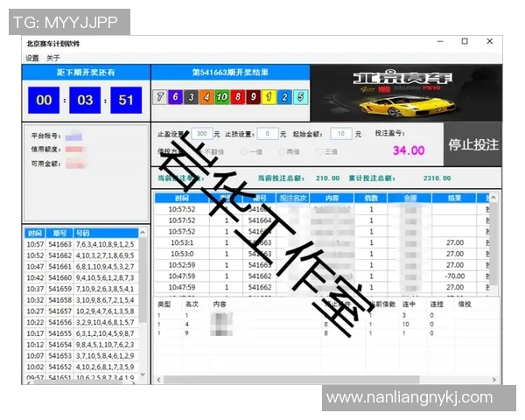Select draw history row 541660
This screenshot has height=420, width=525.
coord(81,277)
